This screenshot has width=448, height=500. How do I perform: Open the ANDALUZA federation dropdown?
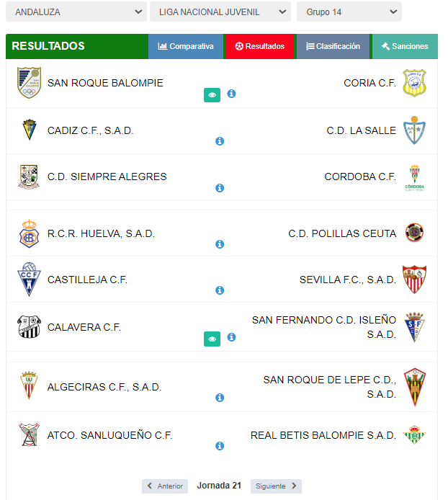coord(76,12)
